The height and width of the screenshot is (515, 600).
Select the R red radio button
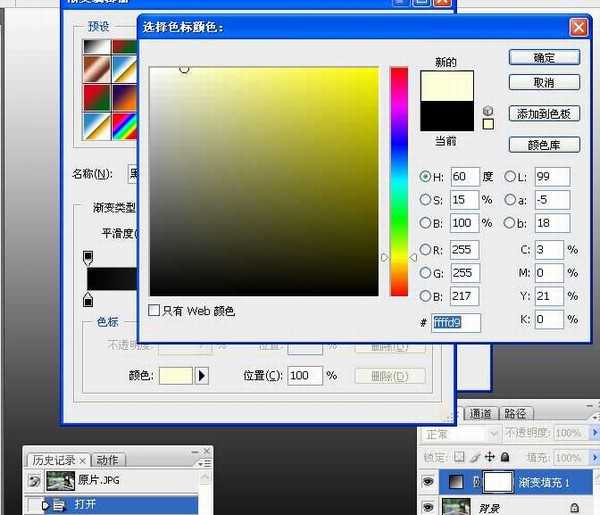pyautogui.click(x=426, y=250)
